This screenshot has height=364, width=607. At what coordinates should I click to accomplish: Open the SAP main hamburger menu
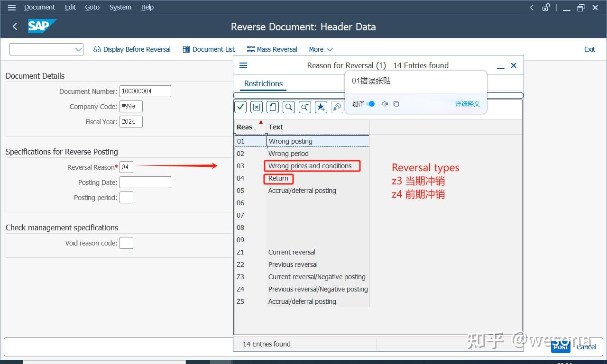(12, 7)
